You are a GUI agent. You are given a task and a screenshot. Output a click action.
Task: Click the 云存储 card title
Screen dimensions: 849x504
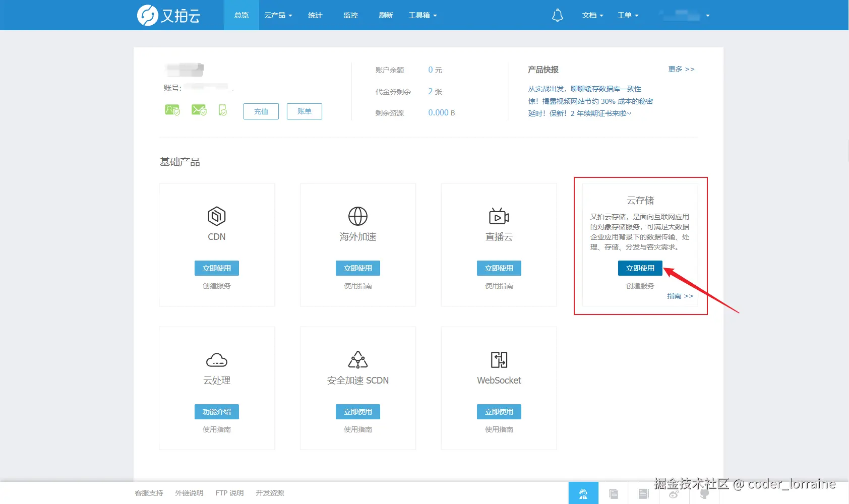(640, 201)
